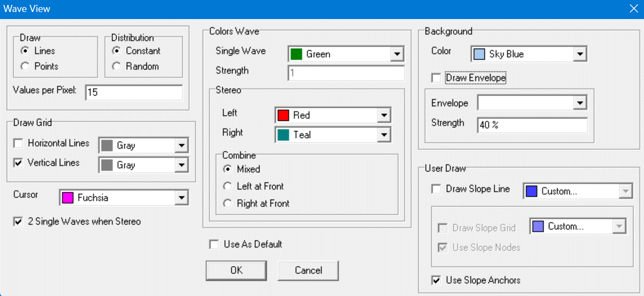Click the Envelope Strength percentage field

click(x=532, y=125)
